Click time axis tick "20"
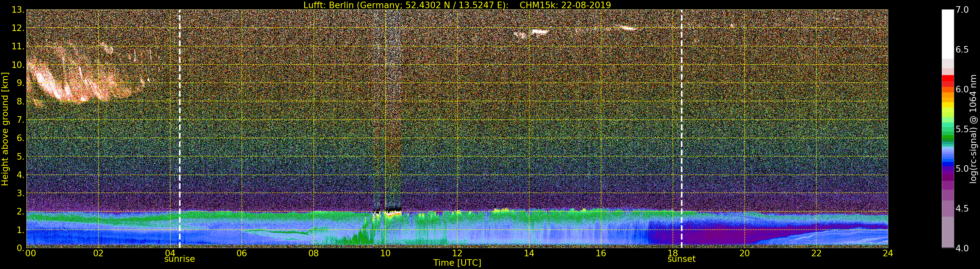The image size is (980, 269). (745, 253)
